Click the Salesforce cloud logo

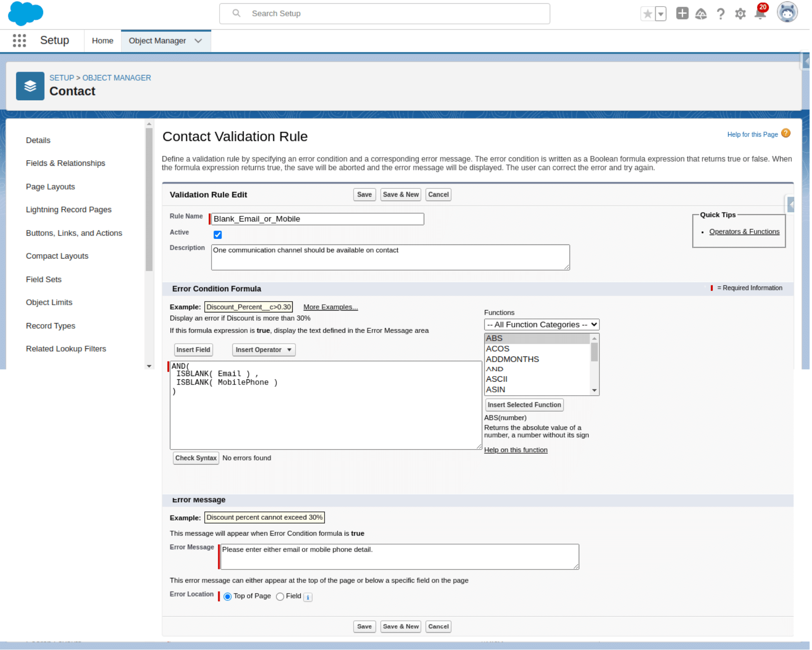25,14
